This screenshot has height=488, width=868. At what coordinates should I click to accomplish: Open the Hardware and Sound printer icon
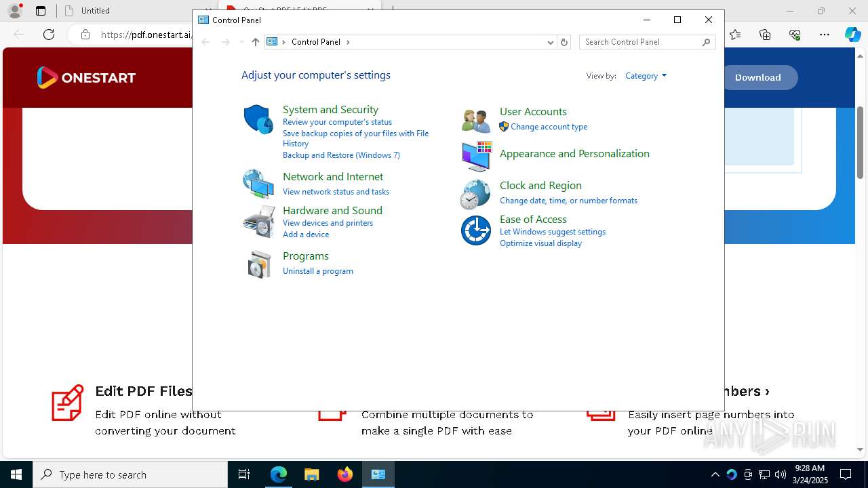point(258,221)
